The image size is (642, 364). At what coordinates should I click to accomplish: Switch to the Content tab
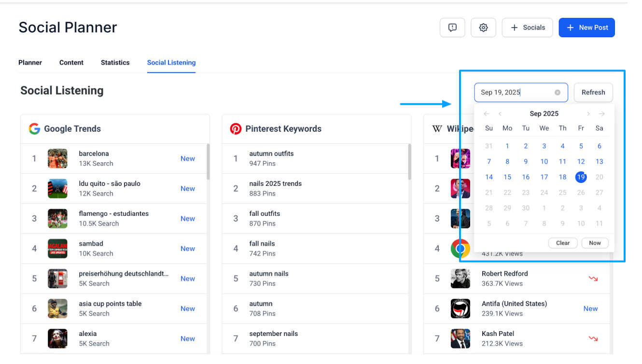[x=71, y=63]
